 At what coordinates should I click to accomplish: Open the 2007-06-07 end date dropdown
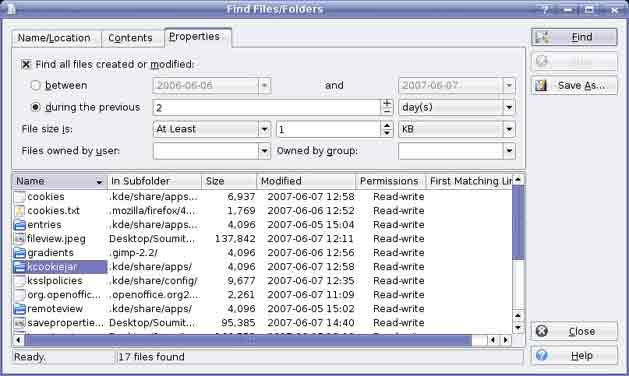click(x=509, y=85)
